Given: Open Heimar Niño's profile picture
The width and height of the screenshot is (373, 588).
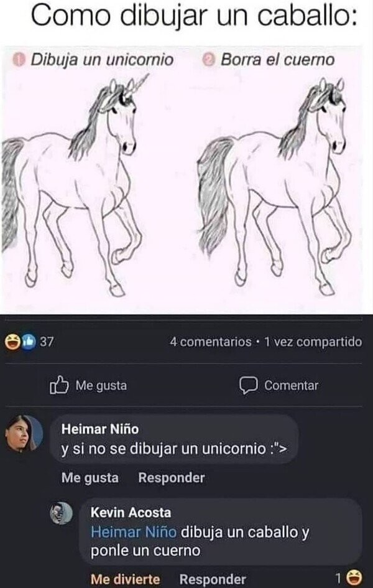Looking at the screenshot, I should (x=24, y=433).
